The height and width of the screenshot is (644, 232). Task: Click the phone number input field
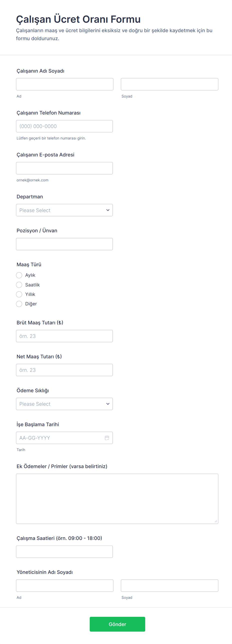pyautogui.click(x=64, y=126)
